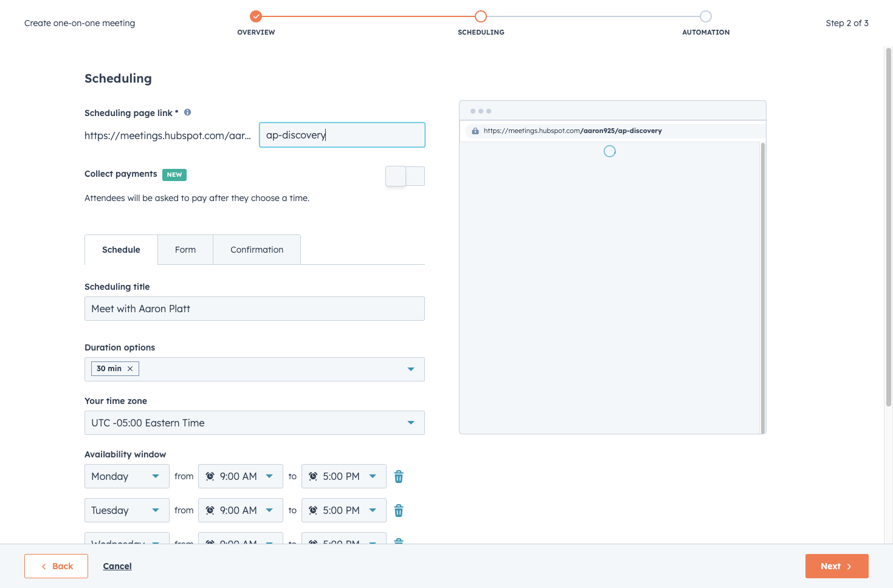Click the Cancel link
The height and width of the screenshot is (588, 893).
tap(117, 566)
